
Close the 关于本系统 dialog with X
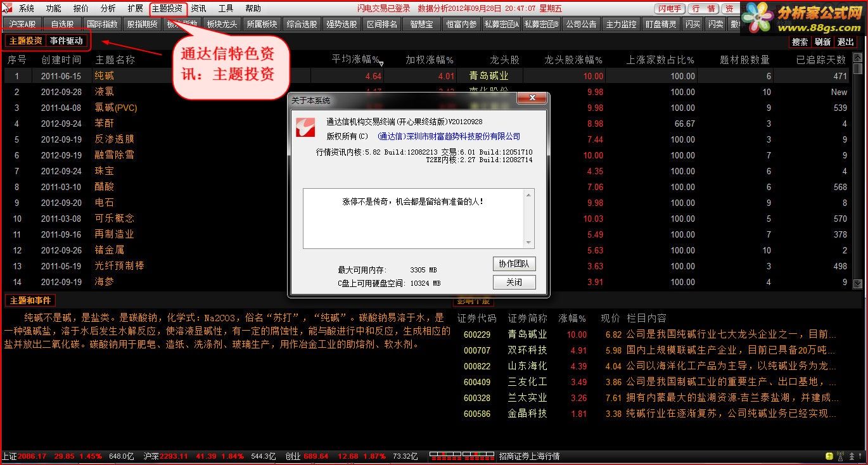[x=532, y=99]
